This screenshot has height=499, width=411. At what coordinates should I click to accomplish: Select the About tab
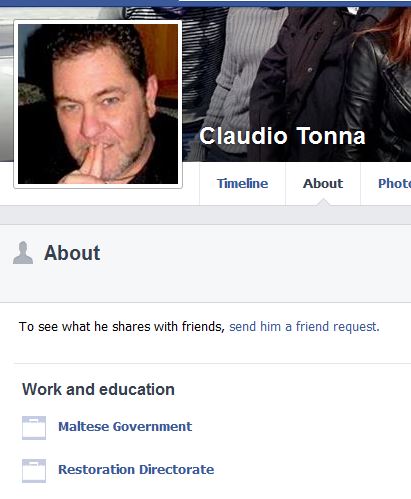(323, 183)
